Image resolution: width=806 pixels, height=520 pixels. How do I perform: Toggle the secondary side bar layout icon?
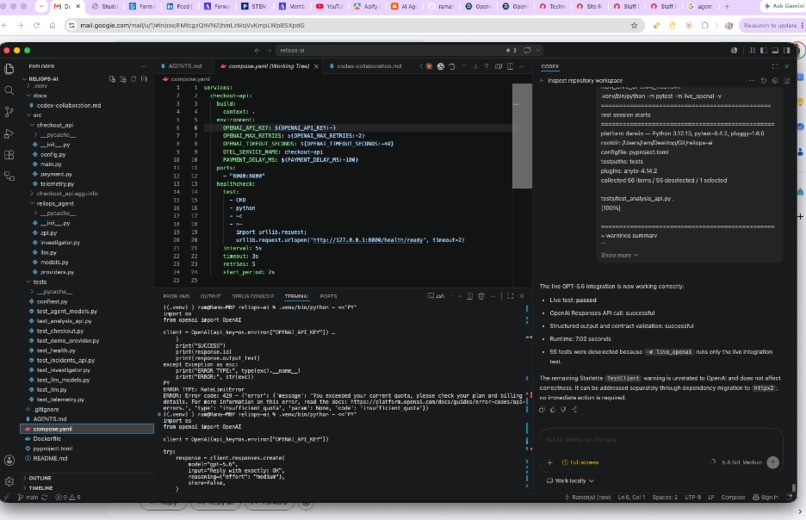point(786,50)
